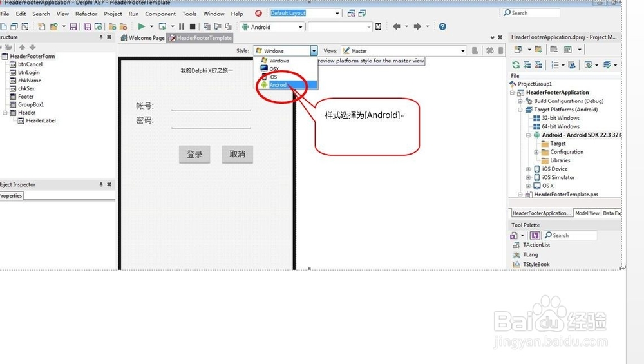The image size is (644, 364).
Task: Expand the Configuration folder node
Action: [536, 152]
